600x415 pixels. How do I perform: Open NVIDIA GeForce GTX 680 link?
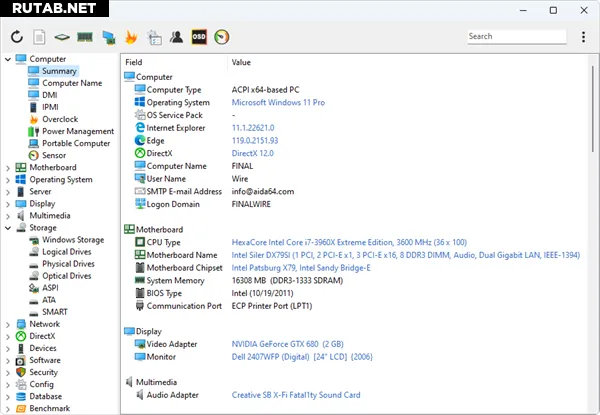pos(287,344)
